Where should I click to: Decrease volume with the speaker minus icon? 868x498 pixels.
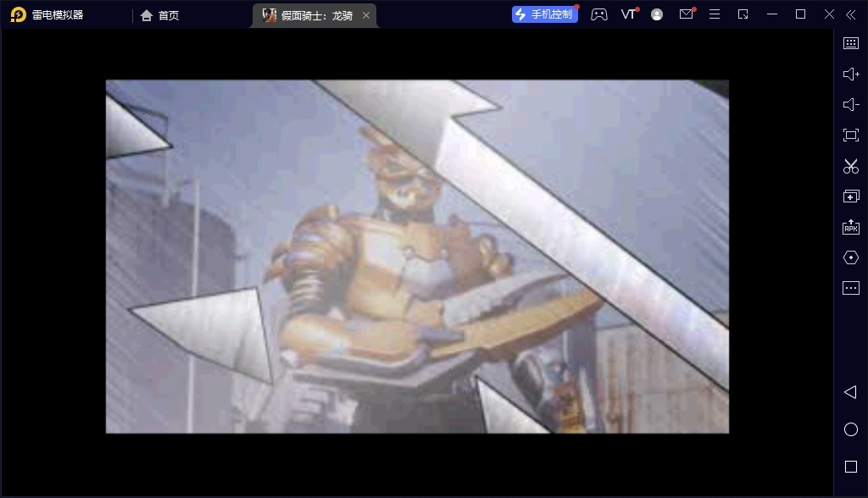pyautogui.click(x=851, y=105)
